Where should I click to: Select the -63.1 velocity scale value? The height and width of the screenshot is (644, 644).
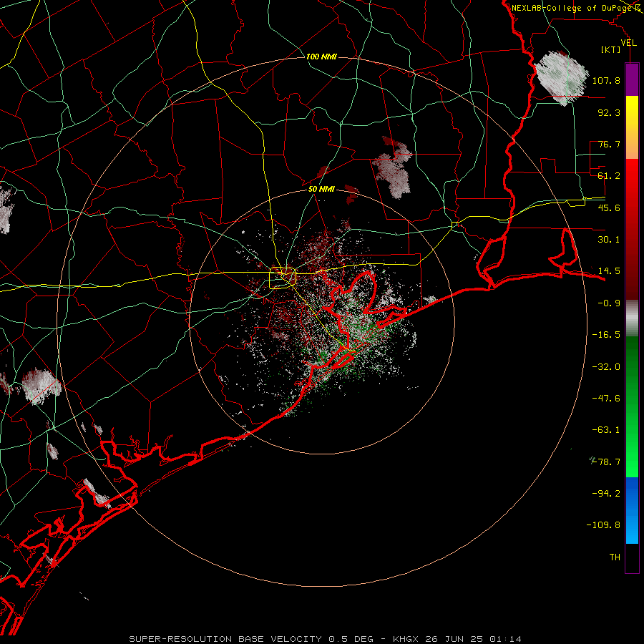[x=606, y=430]
